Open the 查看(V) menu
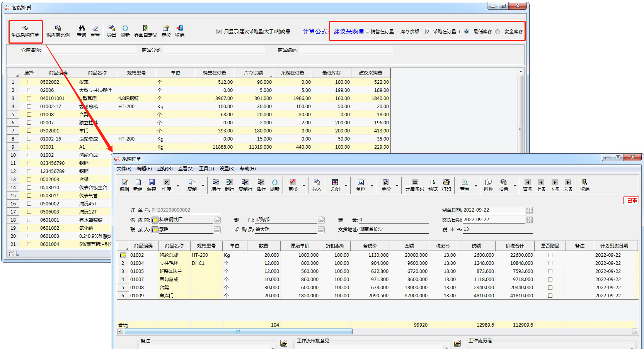Viewport: 644px width, 349px height. click(x=186, y=169)
